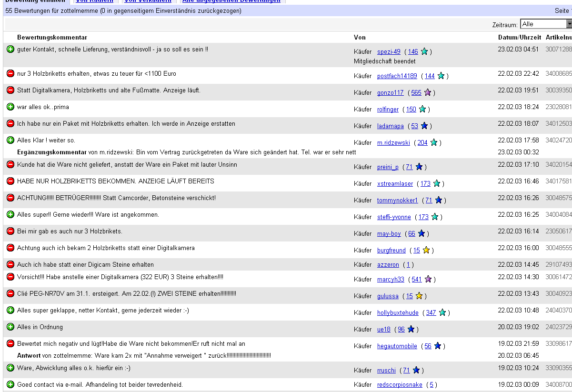Viewport: 572px width, 392px height.
Task: Click the teal star next to m.ridzewski
Action: click(433, 142)
